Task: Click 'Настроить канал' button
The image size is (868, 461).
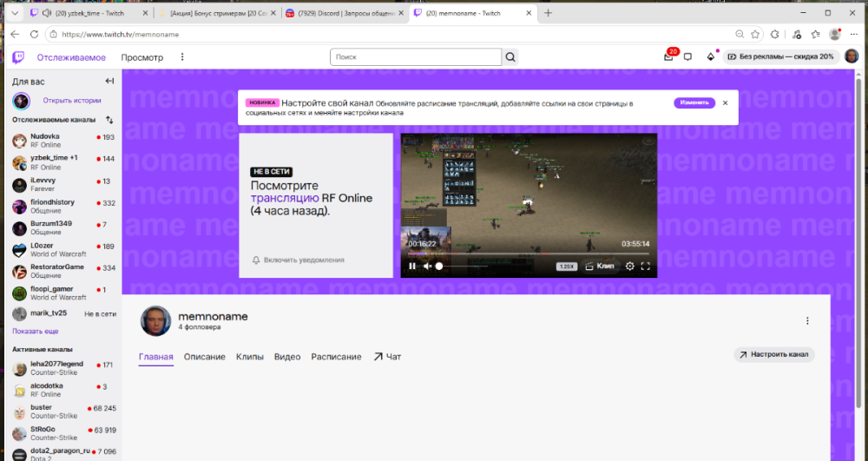Action: click(x=774, y=355)
